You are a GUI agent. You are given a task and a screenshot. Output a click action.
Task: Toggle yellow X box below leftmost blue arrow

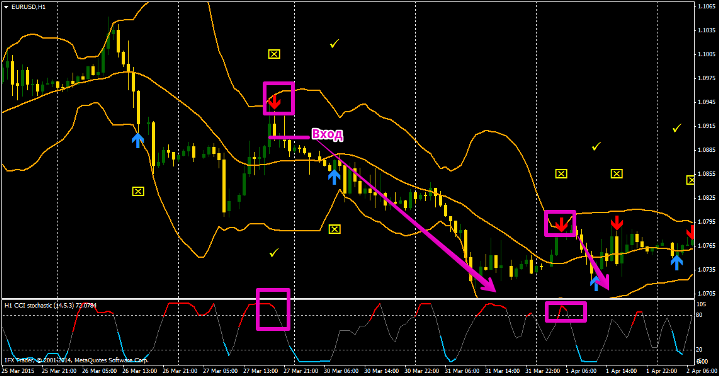tap(138, 191)
